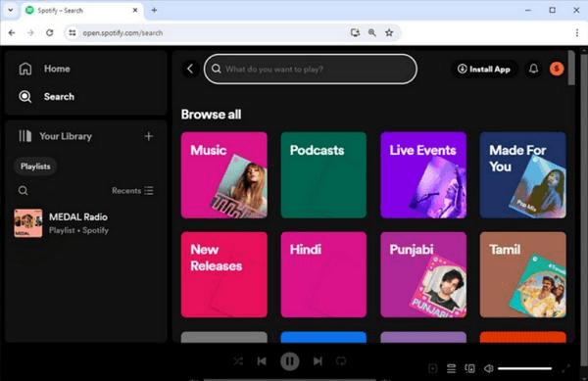Adjust the volume slider
Image resolution: width=588 pixels, height=381 pixels.
pyautogui.click(x=524, y=368)
